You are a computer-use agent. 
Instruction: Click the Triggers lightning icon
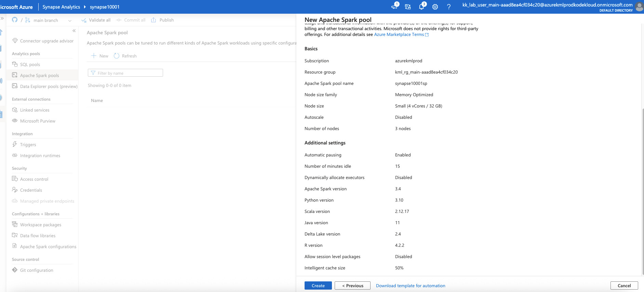pos(15,144)
